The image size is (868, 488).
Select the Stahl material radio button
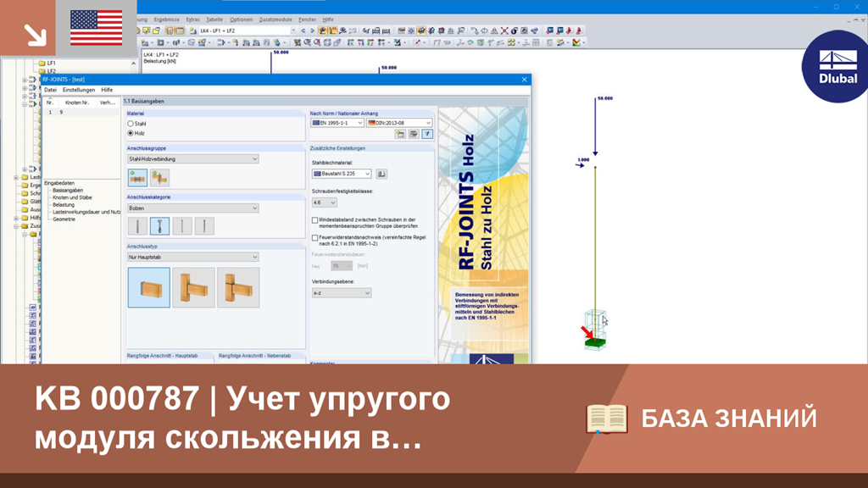(x=131, y=124)
